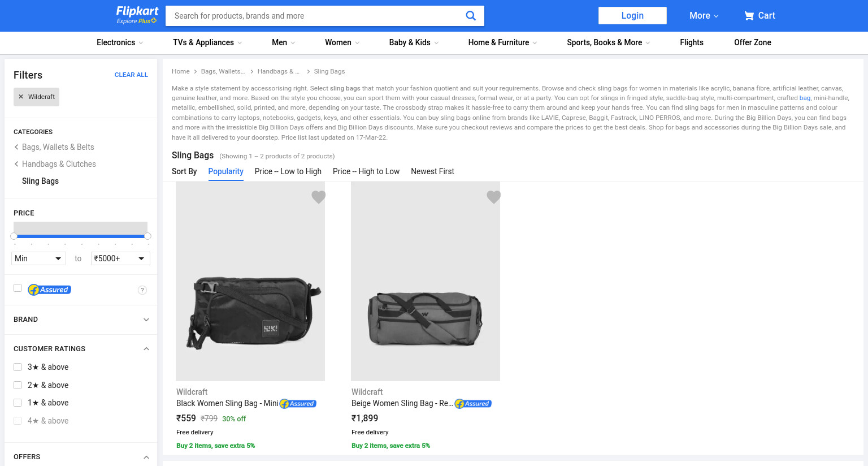Open the More dropdown in header

click(x=704, y=16)
